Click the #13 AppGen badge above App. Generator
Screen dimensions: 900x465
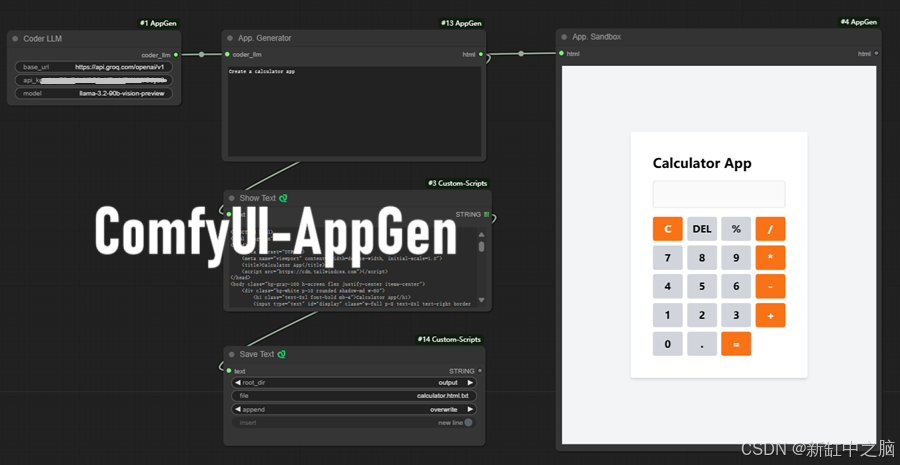462,24
